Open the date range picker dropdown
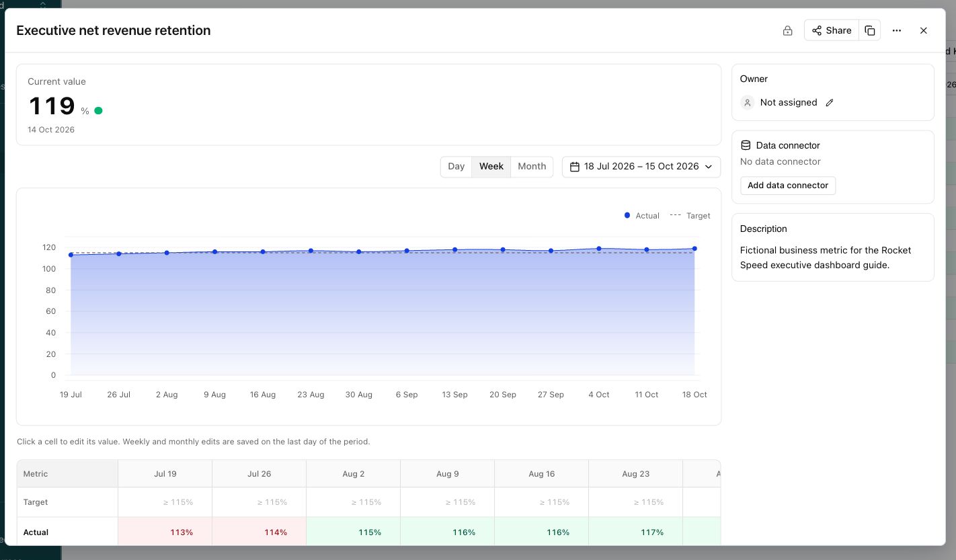This screenshot has width=956, height=560. 641,166
